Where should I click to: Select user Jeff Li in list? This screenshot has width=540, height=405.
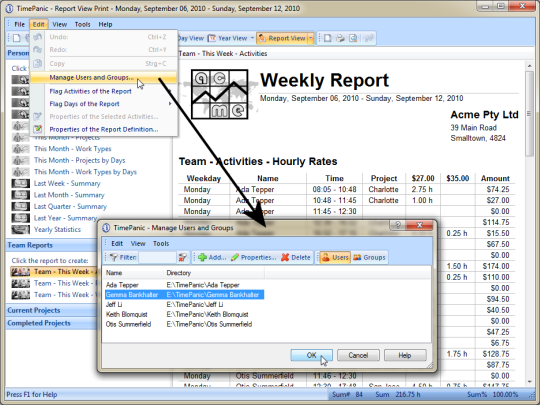(185, 304)
